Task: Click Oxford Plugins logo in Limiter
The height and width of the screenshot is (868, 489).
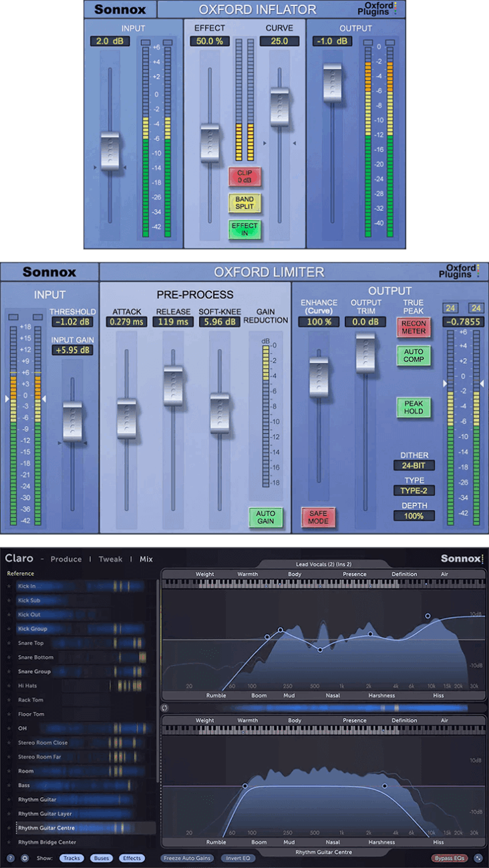Action: click(x=461, y=271)
